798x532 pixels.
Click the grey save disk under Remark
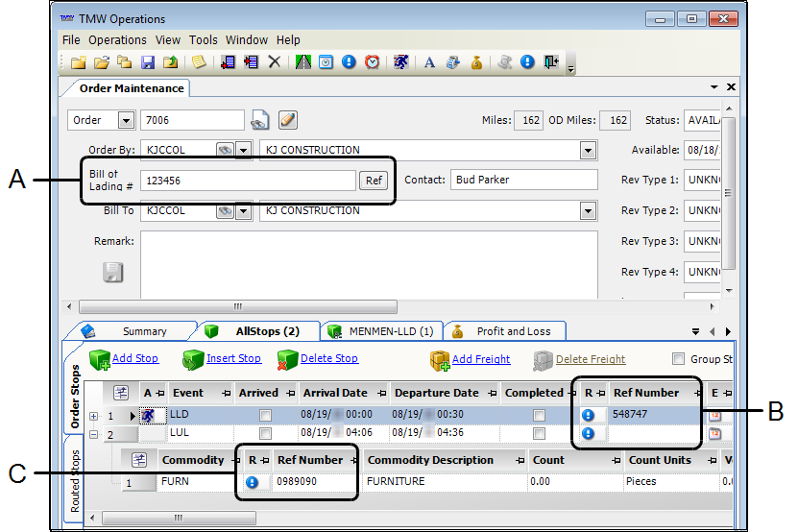[x=113, y=273]
